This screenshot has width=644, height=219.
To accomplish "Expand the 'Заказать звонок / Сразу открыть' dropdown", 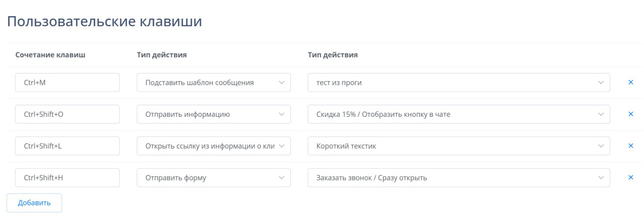I will pyautogui.click(x=458, y=178).
